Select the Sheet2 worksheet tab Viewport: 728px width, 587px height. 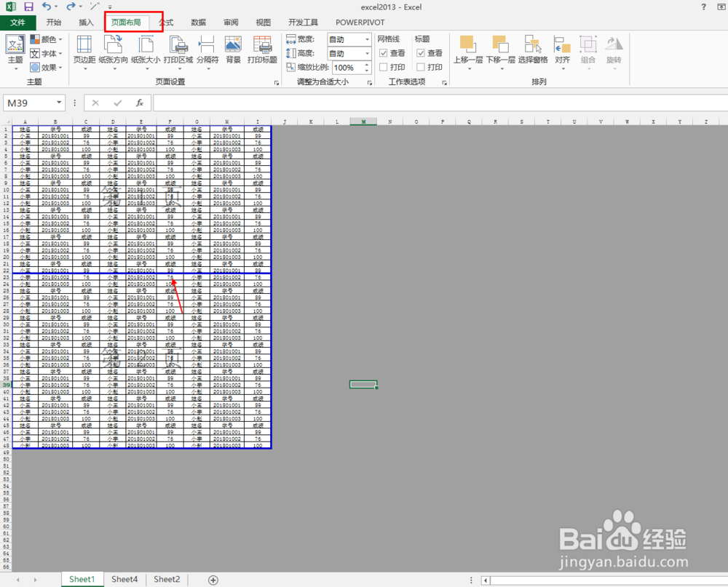(167, 579)
